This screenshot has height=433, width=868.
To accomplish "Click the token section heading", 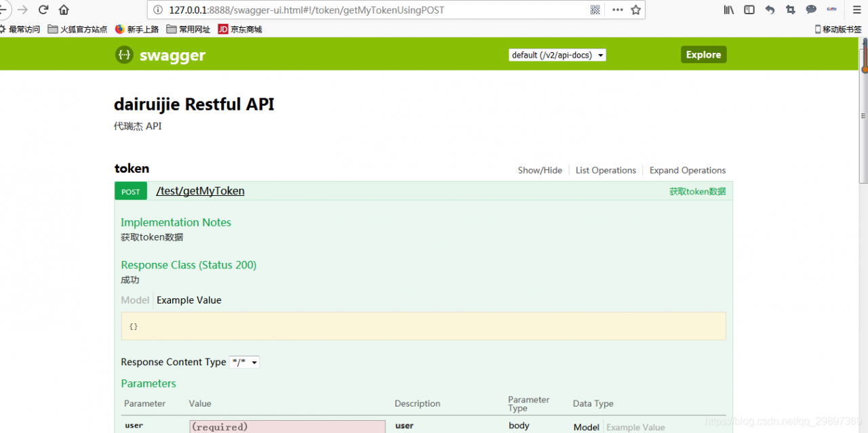I will [132, 168].
